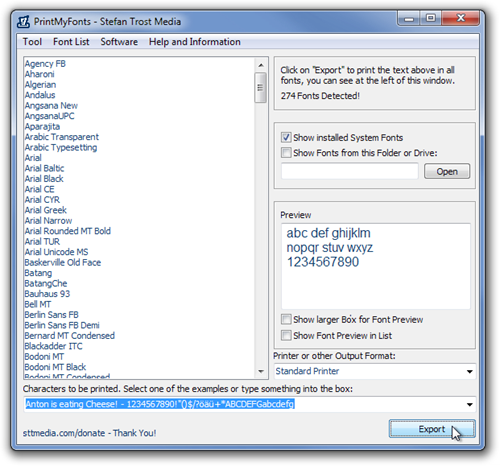The height and width of the screenshot is (466, 500).
Task: Select Blackadder ITC in the font list
Action: pyautogui.click(x=53, y=346)
